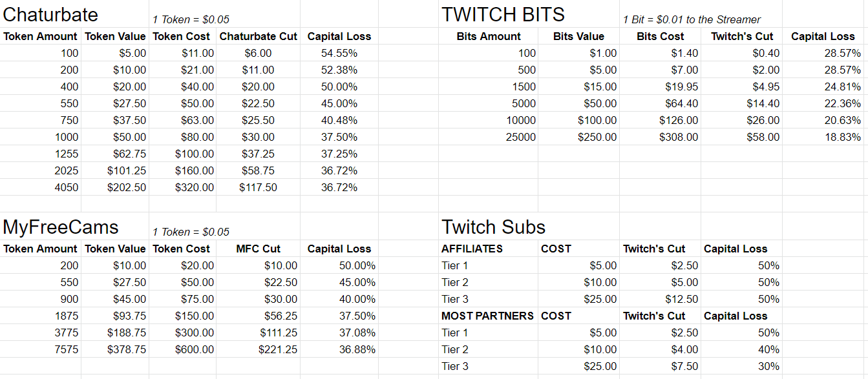Select the MyFreeCams title cell
This screenshot has width=868, height=379.
coord(61,227)
